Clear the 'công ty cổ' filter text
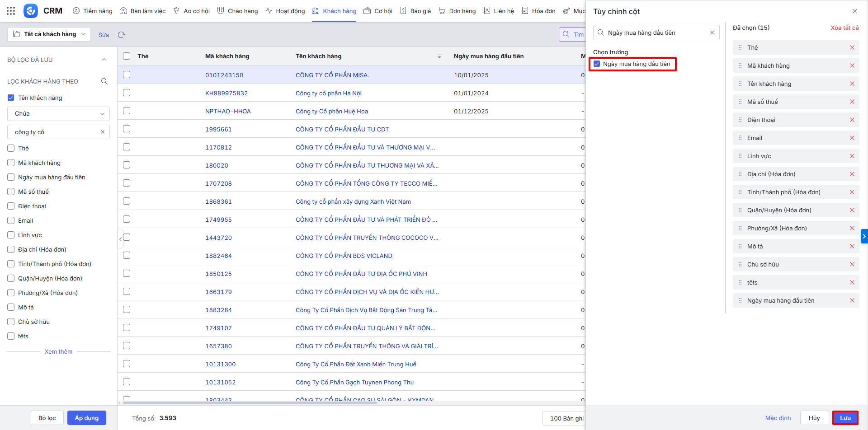Viewport: 868px width, 430px height. pos(103,132)
